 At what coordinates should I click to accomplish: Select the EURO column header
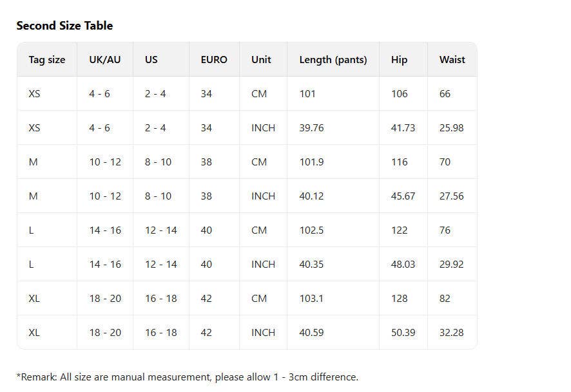click(213, 60)
